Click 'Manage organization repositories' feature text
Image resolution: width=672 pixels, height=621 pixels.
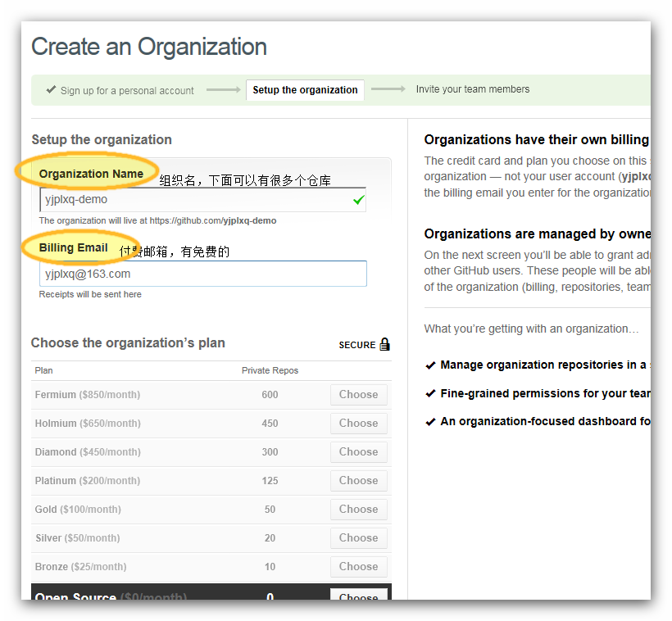[x=543, y=365]
